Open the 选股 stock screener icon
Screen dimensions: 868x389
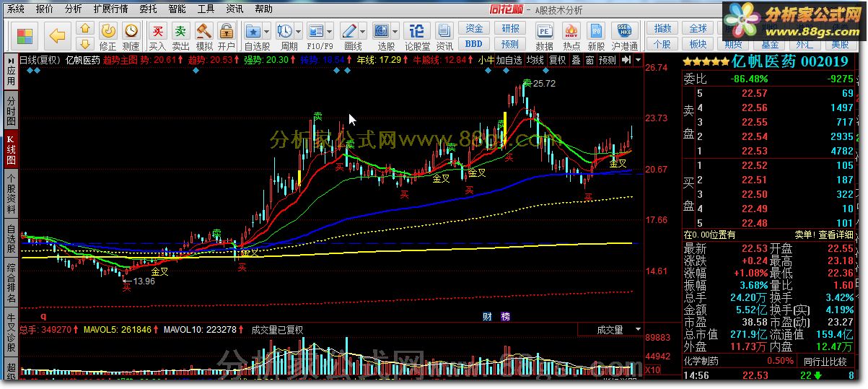[382, 32]
